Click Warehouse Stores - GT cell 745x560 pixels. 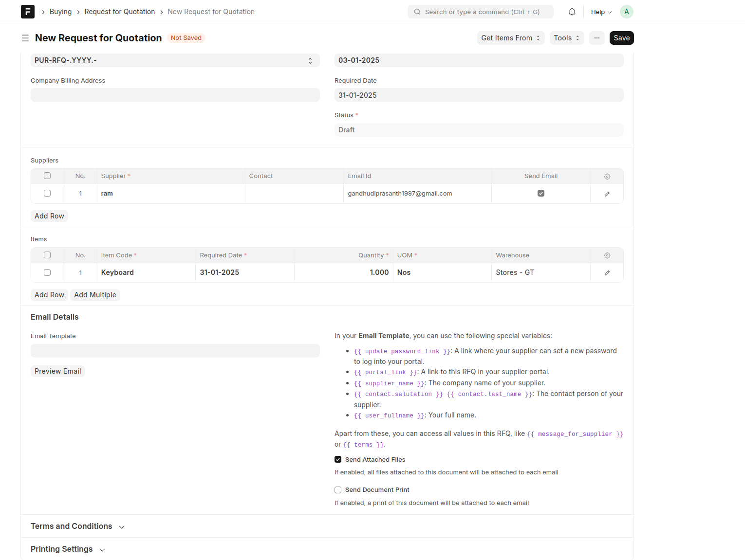coord(541,272)
